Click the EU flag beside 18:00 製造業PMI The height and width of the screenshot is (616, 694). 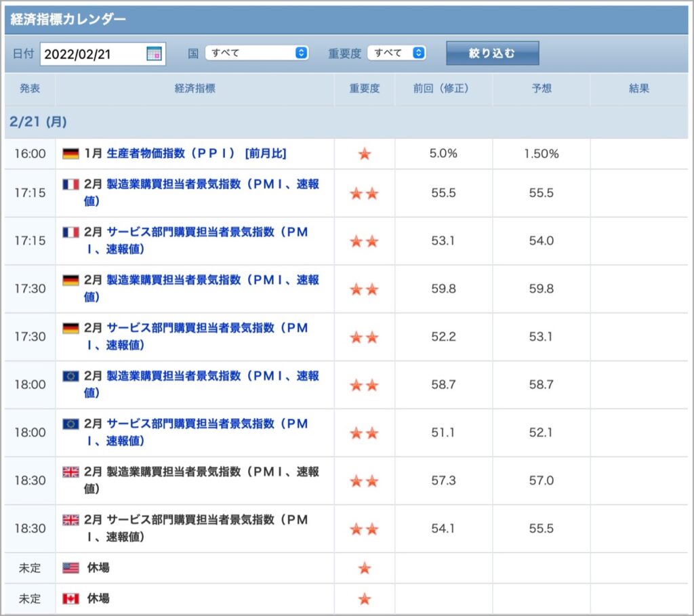click(x=70, y=376)
